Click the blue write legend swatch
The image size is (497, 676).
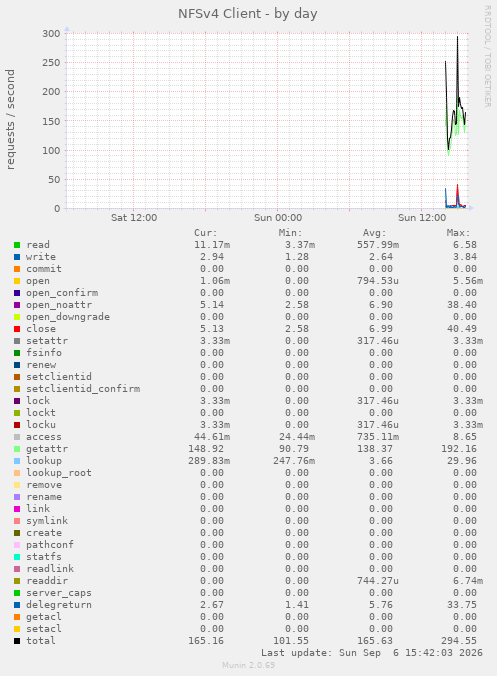coord(17,257)
